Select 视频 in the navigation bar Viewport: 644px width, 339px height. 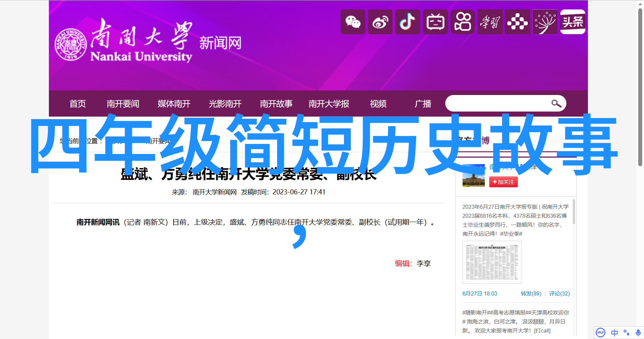coord(378,104)
